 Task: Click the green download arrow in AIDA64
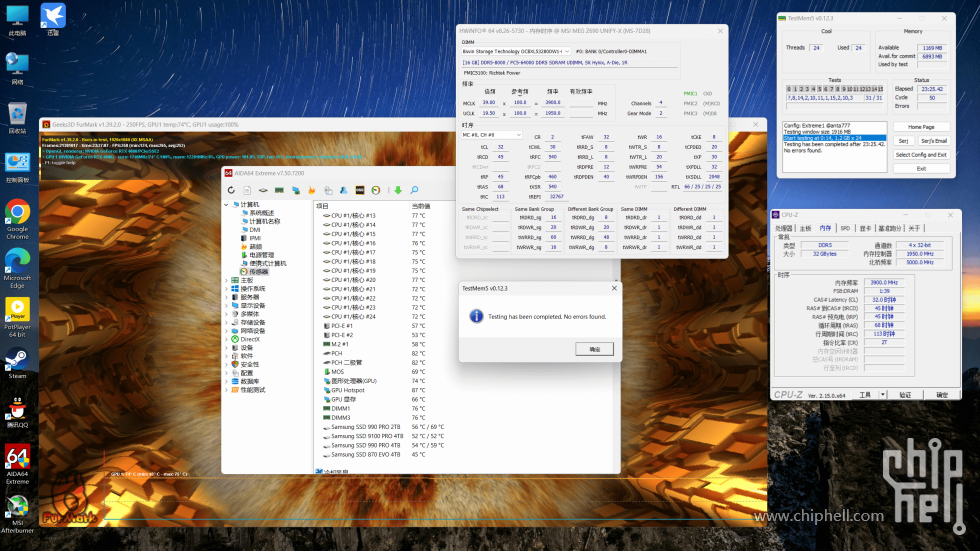click(x=398, y=190)
